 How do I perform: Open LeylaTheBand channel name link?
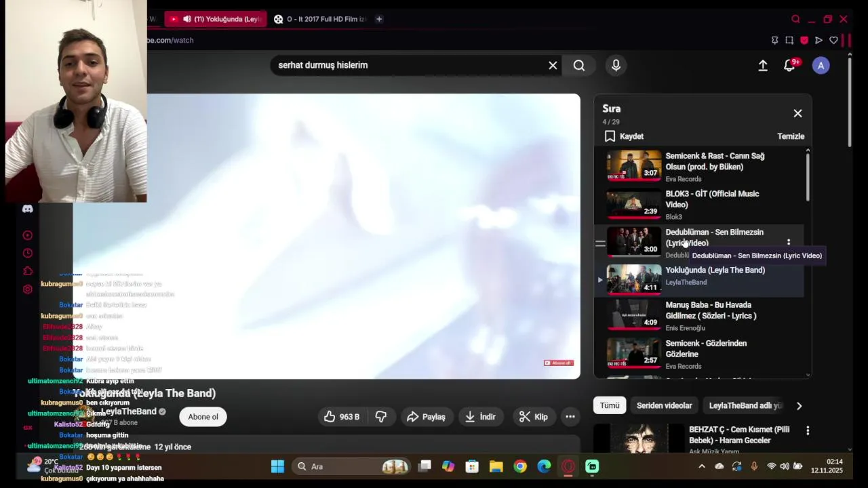[128, 411]
